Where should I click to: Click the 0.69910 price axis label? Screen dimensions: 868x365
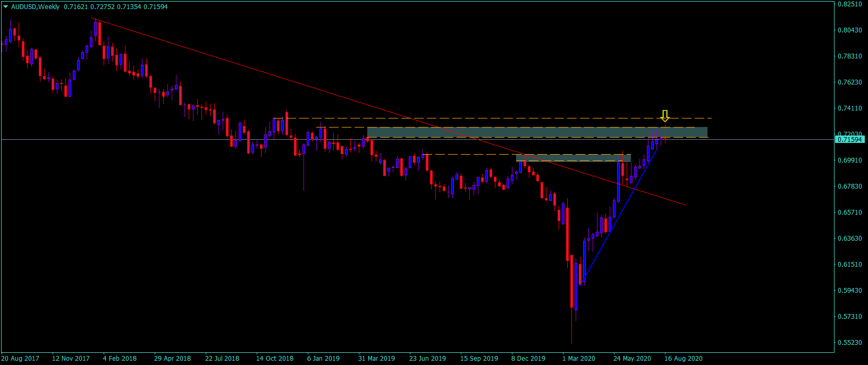(849, 160)
